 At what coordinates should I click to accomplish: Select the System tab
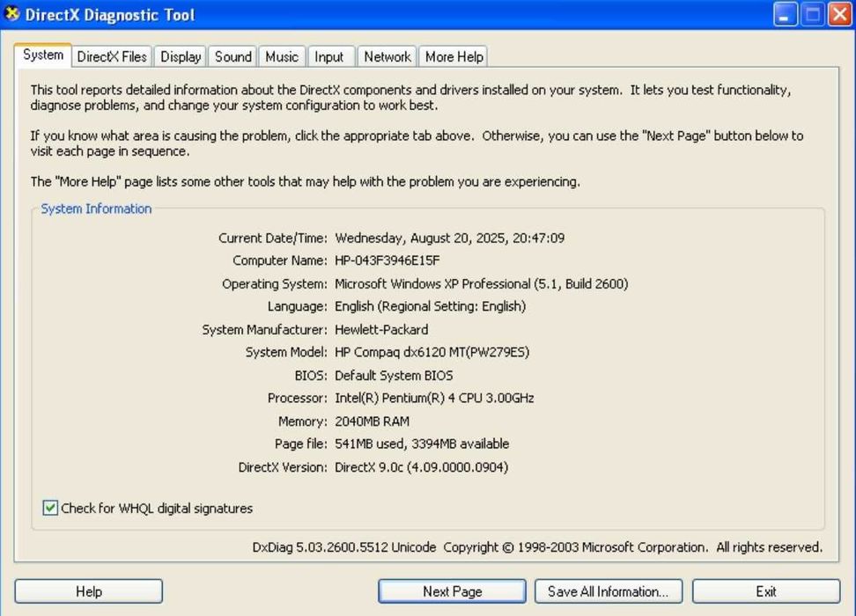coord(43,55)
